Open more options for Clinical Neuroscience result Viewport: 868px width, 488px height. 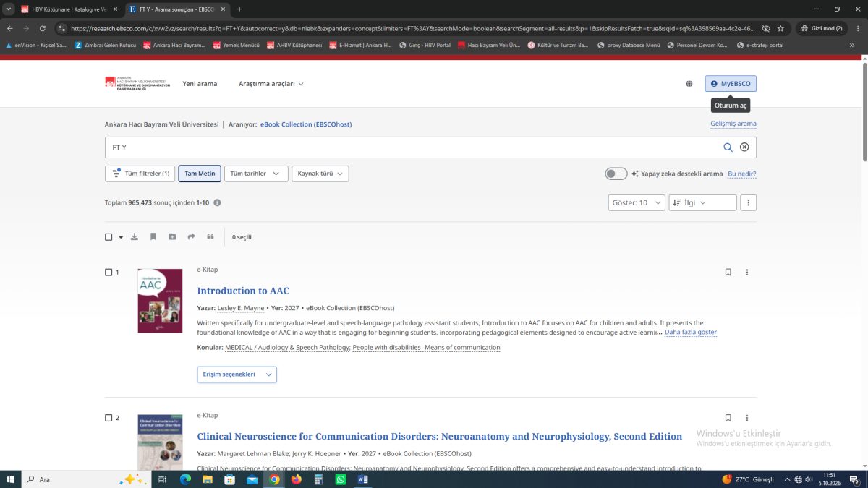pos(747,418)
